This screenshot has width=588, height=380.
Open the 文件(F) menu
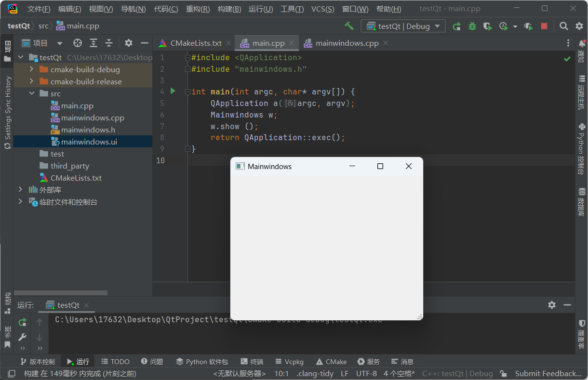(x=39, y=9)
